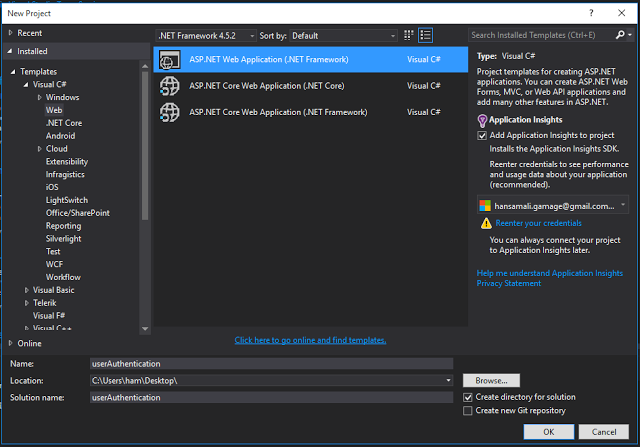Select the .NET Core category
This screenshot has width=640, height=447.
pyautogui.click(x=64, y=123)
